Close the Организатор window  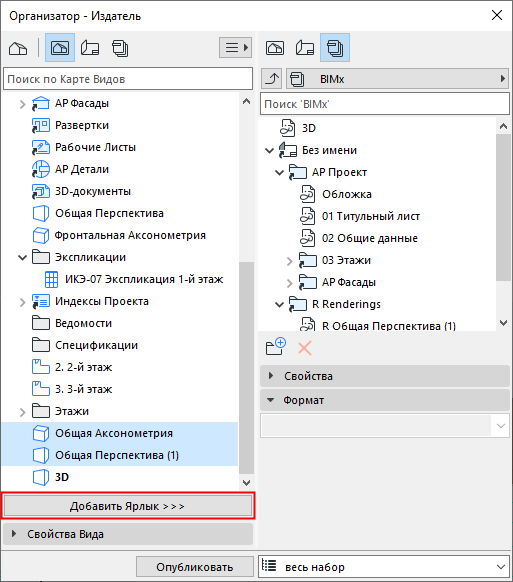(497, 16)
